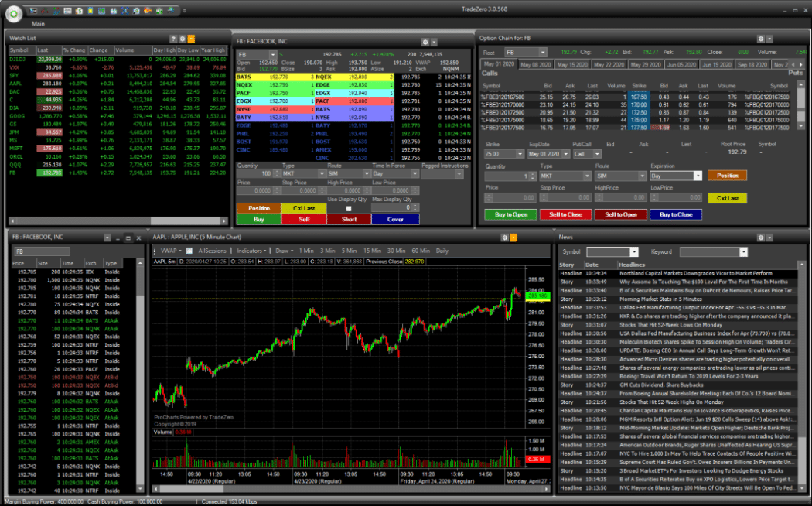812x506 pixels.
Task: Click the flame and key toolbar icon
Action: click(x=148, y=10)
